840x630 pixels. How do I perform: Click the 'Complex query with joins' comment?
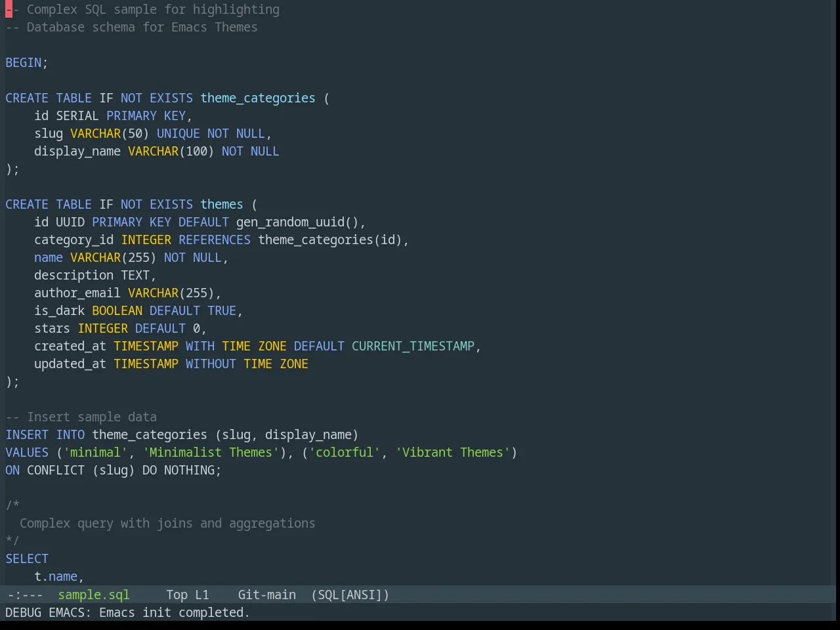[x=167, y=523]
